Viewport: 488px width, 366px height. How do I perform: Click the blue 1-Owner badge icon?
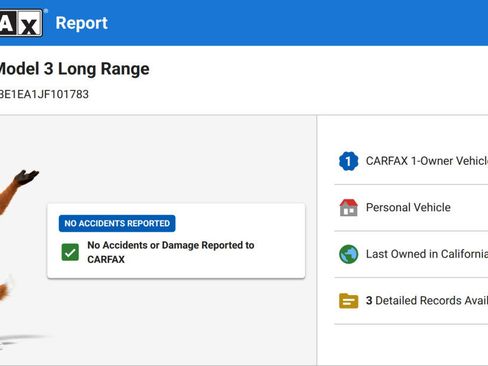coord(348,161)
